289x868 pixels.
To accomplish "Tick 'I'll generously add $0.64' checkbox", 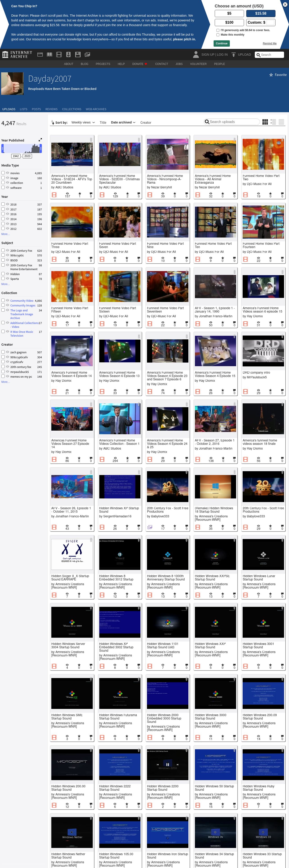I will [218, 30].
